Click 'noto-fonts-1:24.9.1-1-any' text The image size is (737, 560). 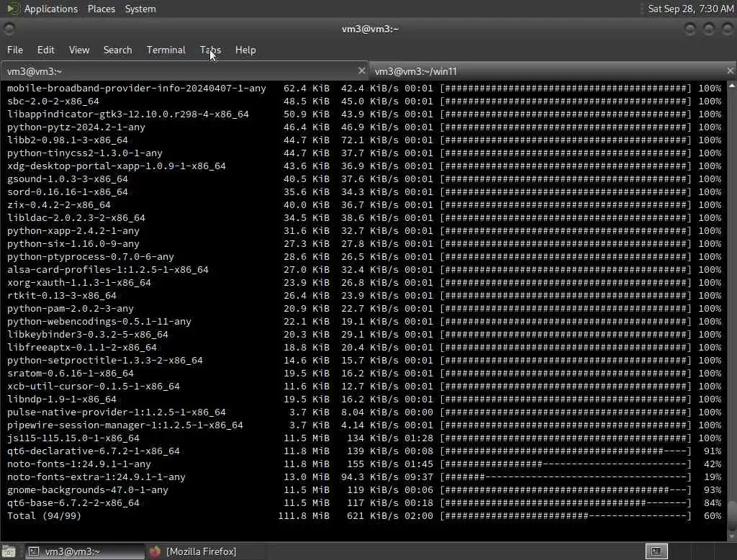[79, 464]
